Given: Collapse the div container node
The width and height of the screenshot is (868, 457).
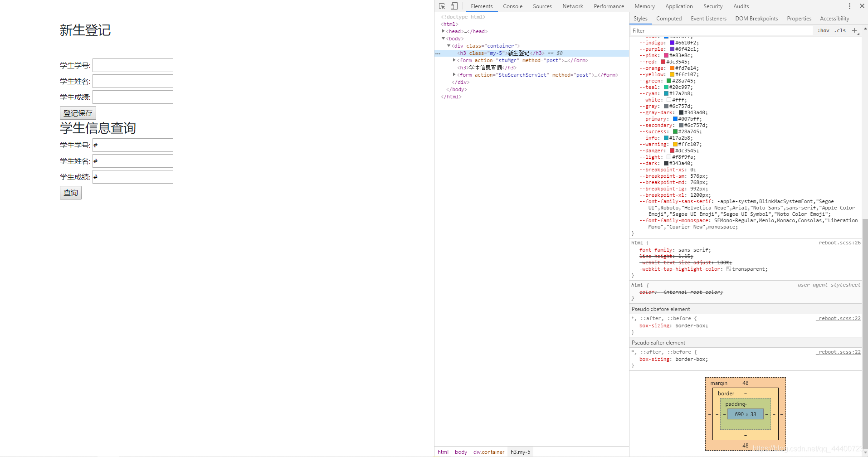Looking at the screenshot, I should pyautogui.click(x=449, y=46).
